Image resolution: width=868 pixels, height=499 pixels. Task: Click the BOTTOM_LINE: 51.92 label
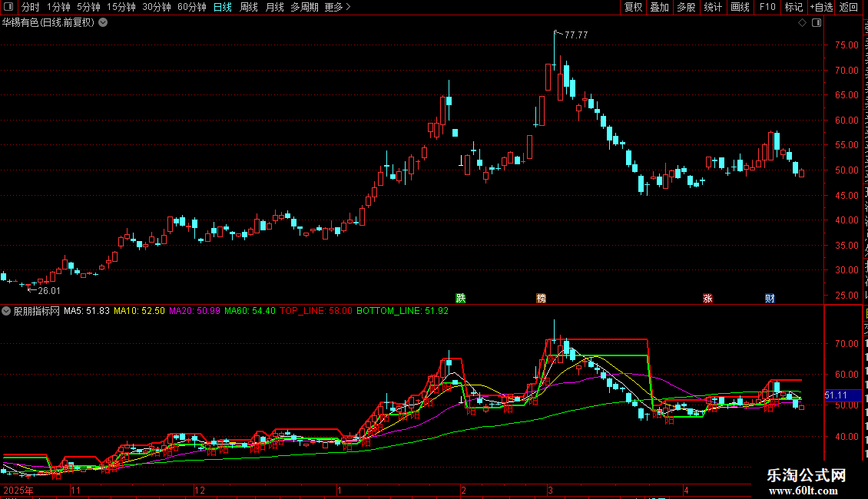point(403,311)
